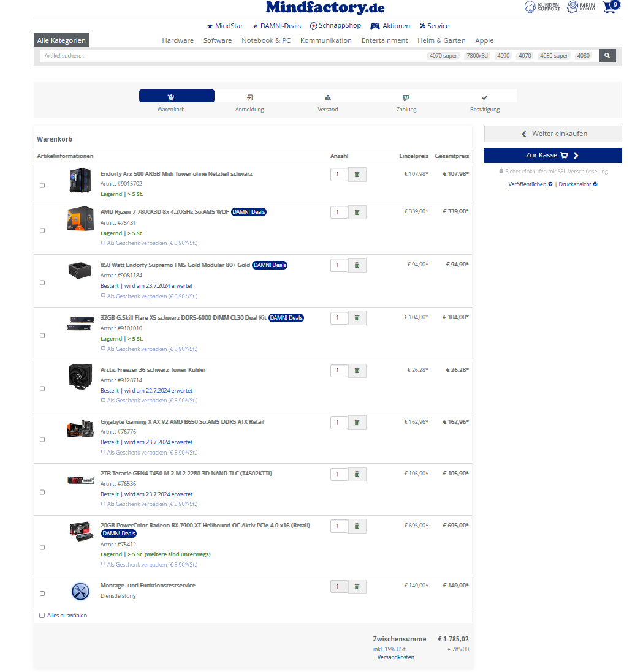Viewport: 635px width, 672px height.
Task: Select the 4070 super search suggestion
Action: pyautogui.click(x=443, y=56)
